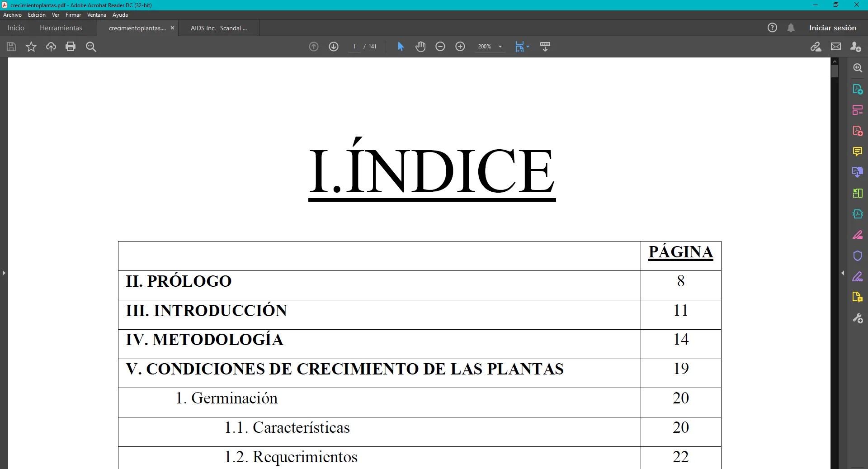Switch to AIDS Inc._ Scandal document tab
Viewport: 868px width, 469px height.
219,28
